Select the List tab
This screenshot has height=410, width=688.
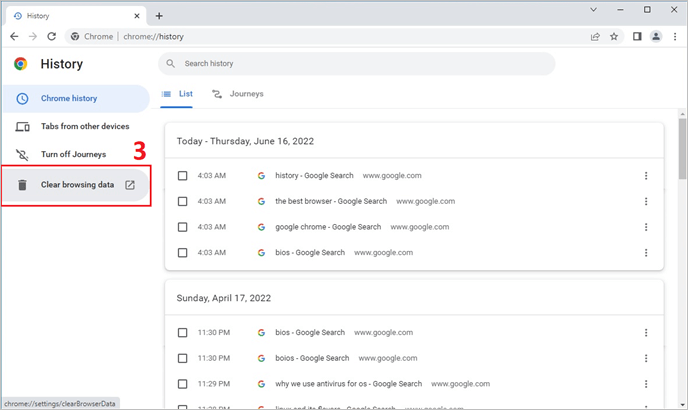[x=178, y=94]
